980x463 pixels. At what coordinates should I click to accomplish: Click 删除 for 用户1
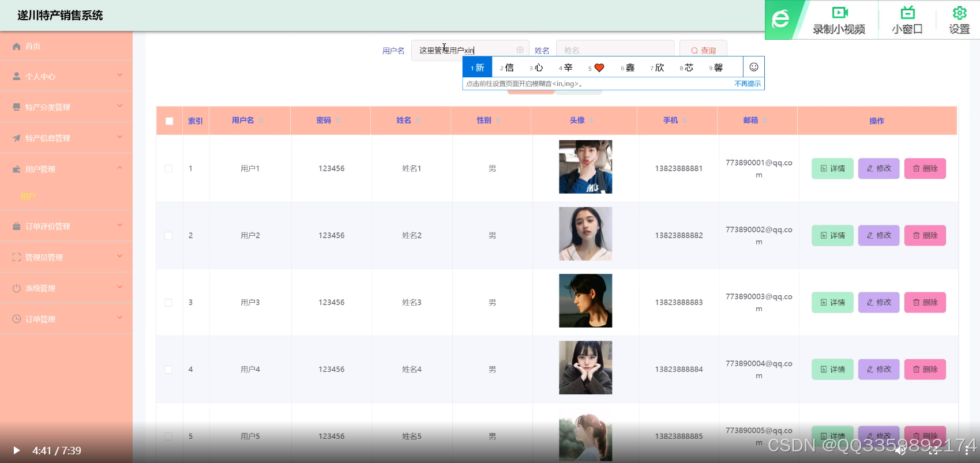pos(925,168)
